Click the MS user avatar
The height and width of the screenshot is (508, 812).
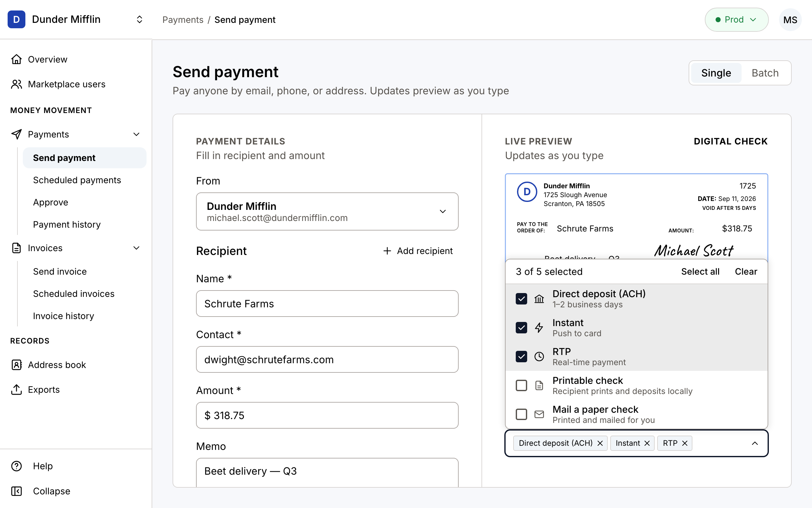point(790,19)
